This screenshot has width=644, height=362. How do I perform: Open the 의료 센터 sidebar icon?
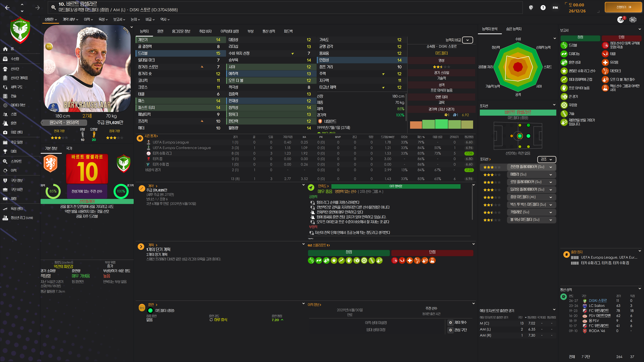[x=5, y=132]
